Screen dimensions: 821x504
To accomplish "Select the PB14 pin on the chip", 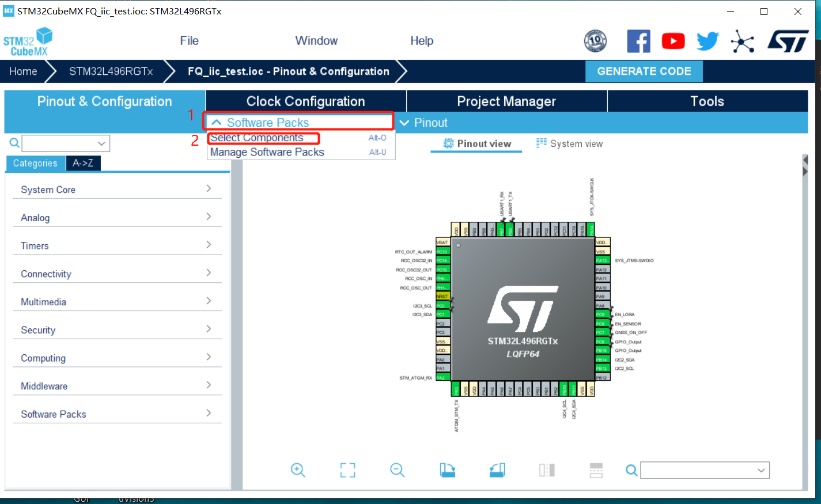I will (602, 359).
